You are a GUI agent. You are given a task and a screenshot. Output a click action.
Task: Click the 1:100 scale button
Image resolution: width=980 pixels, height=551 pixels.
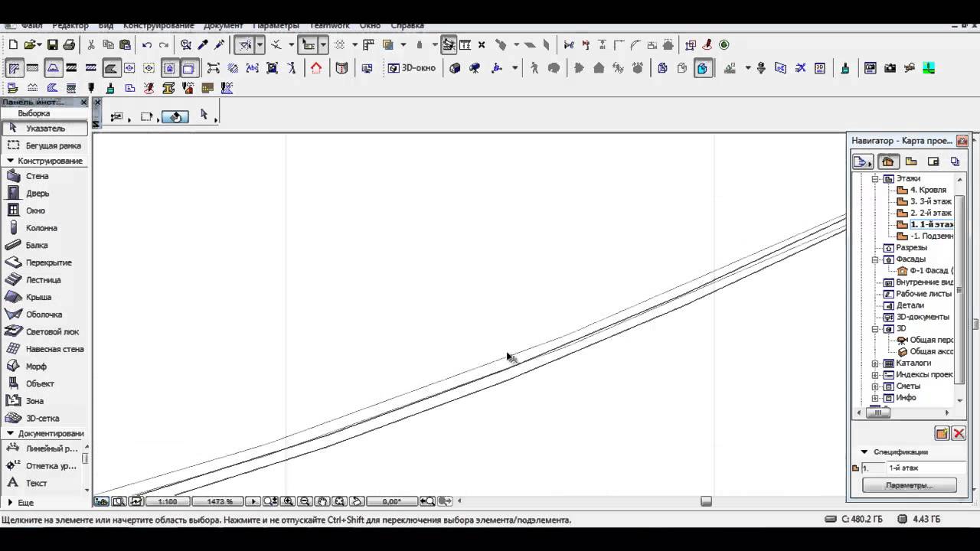click(x=167, y=501)
